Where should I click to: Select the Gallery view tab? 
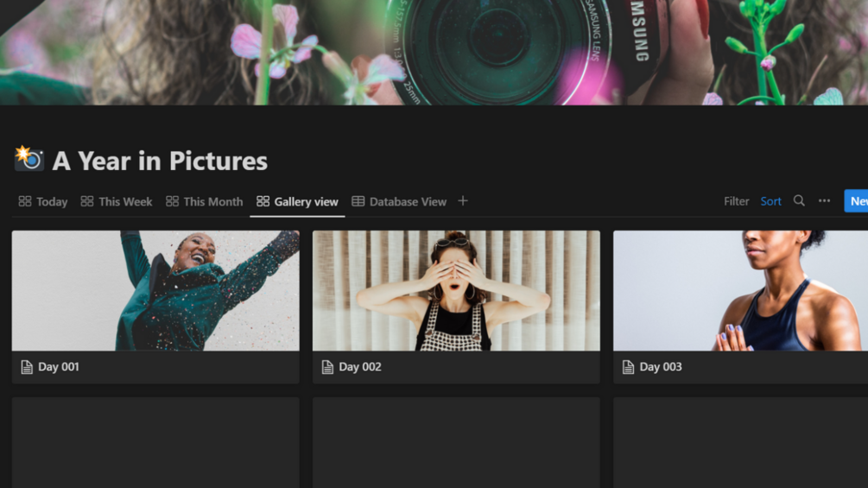click(297, 201)
